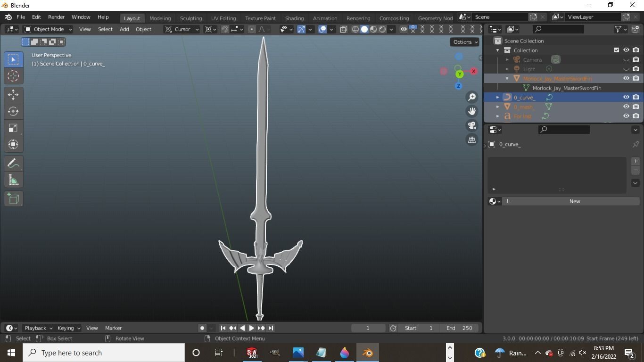
Task: Switch perspective/orthographic grid icon
Action: point(472,140)
